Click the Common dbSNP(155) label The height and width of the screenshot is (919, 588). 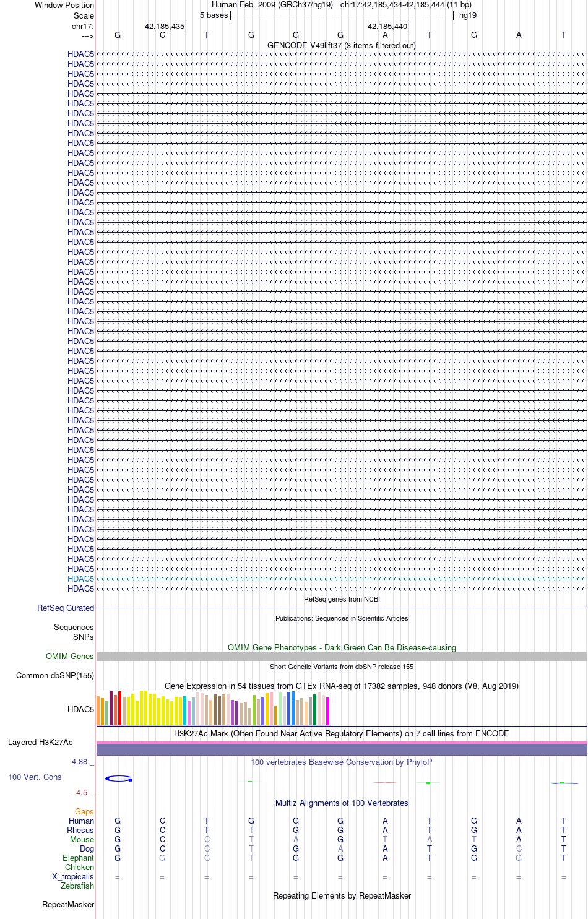coord(55,675)
